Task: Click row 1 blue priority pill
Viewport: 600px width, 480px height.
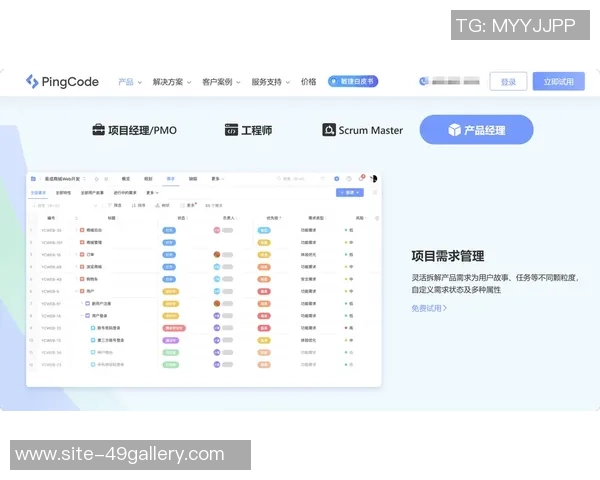Action: (264, 230)
